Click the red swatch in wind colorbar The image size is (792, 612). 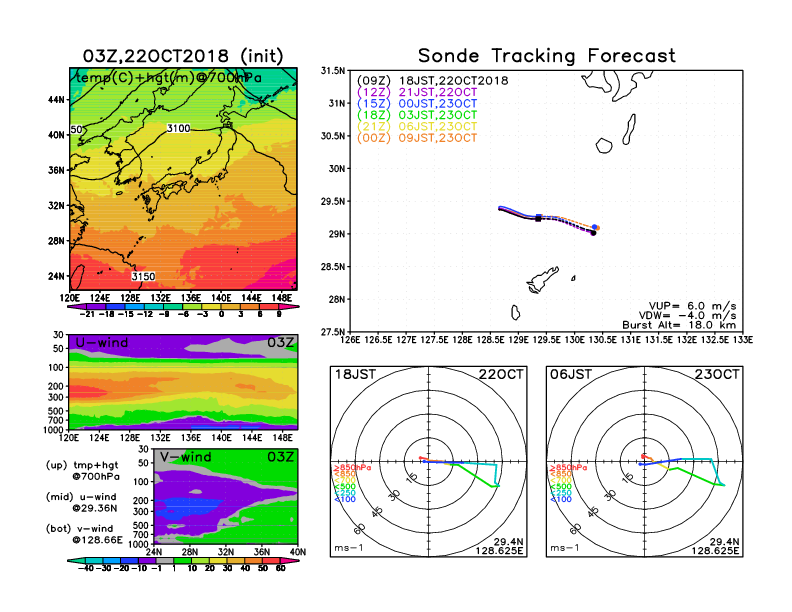pos(271,560)
